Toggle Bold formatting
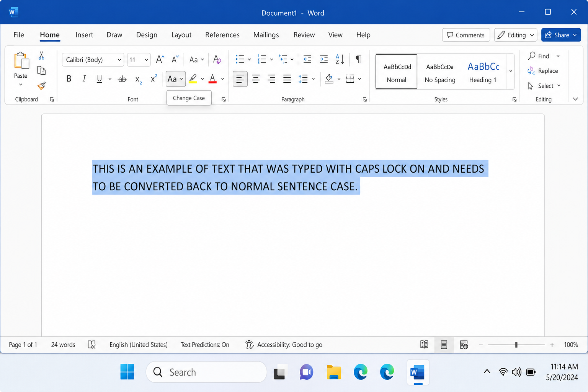This screenshot has height=392, width=588. tap(69, 79)
